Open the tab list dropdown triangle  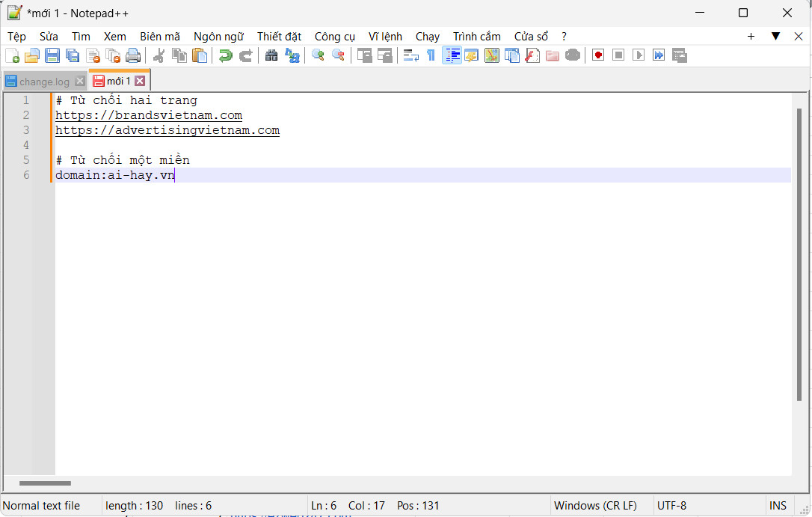pyautogui.click(x=776, y=36)
